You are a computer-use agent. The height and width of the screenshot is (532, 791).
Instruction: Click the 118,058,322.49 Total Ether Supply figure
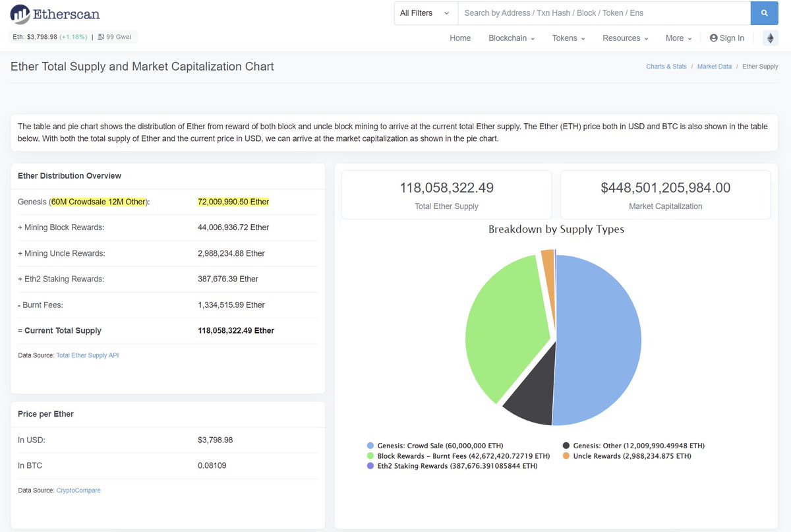tap(446, 188)
